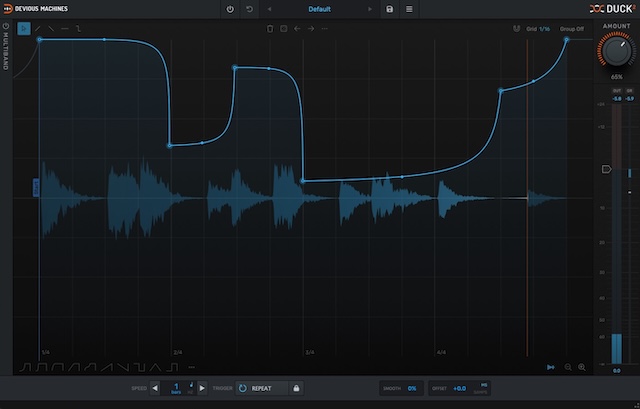The height and width of the screenshot is (409, 640).
Task: Select the pointer edit tool
Action: tap(25, 28)
